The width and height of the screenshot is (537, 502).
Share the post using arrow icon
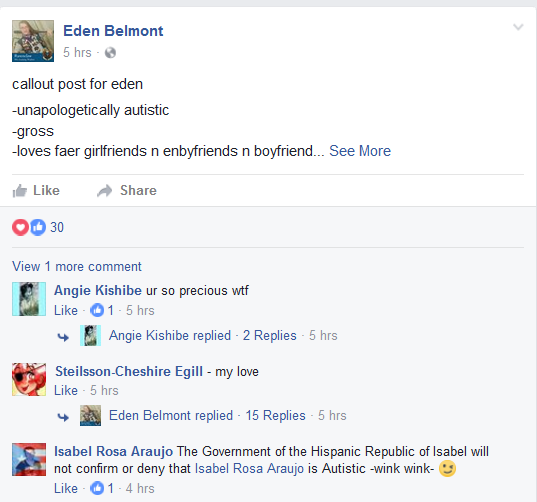[127, 190]
